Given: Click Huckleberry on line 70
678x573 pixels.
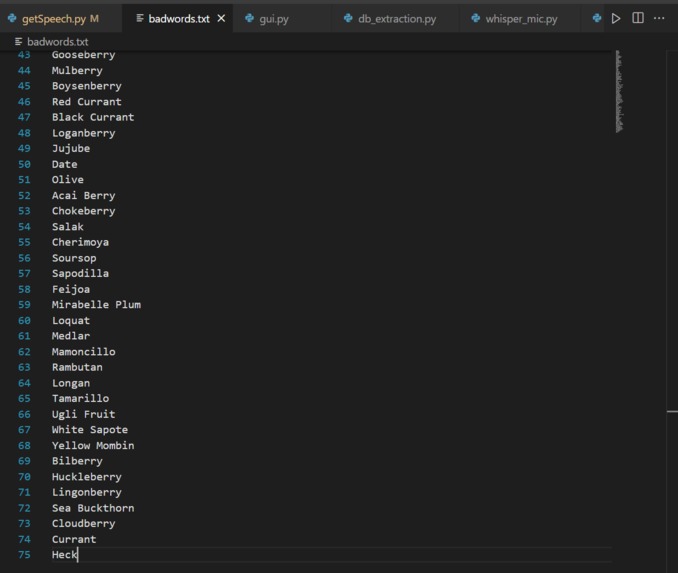Looking at the screenshot, I should (x=86, y=477).
